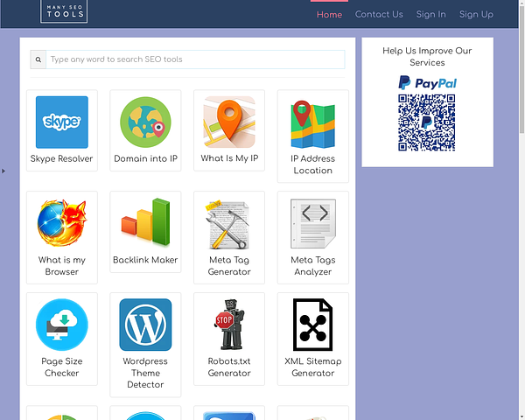Screen dimensions: 525x420
Task: Go to the Home menu item
Action: 329,14
